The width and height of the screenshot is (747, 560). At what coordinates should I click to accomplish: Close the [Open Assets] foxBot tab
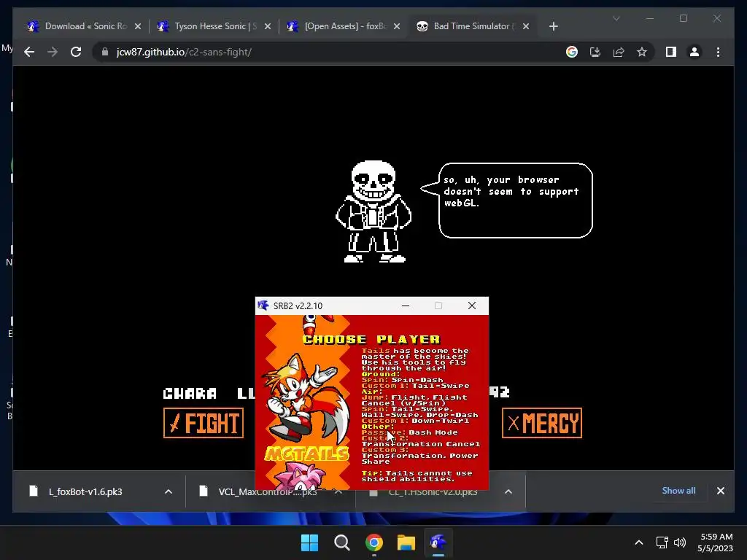(x=397, y=26)
